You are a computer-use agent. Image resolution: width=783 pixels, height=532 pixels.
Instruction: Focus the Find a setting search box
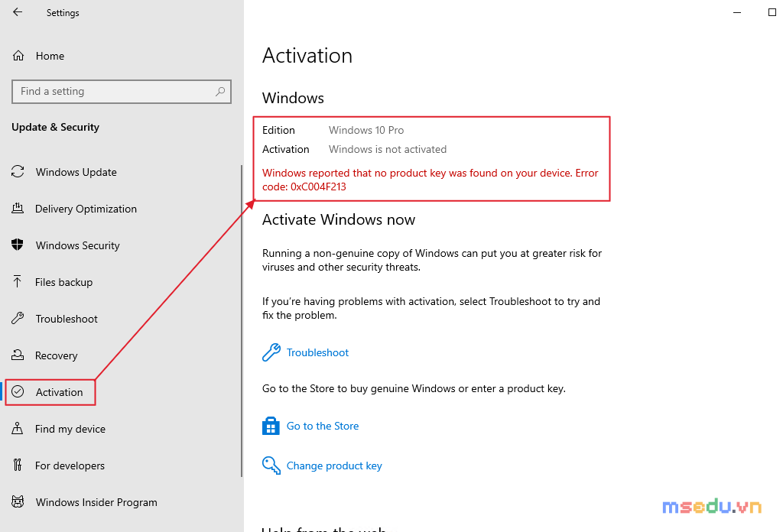(x=122, y=91)
